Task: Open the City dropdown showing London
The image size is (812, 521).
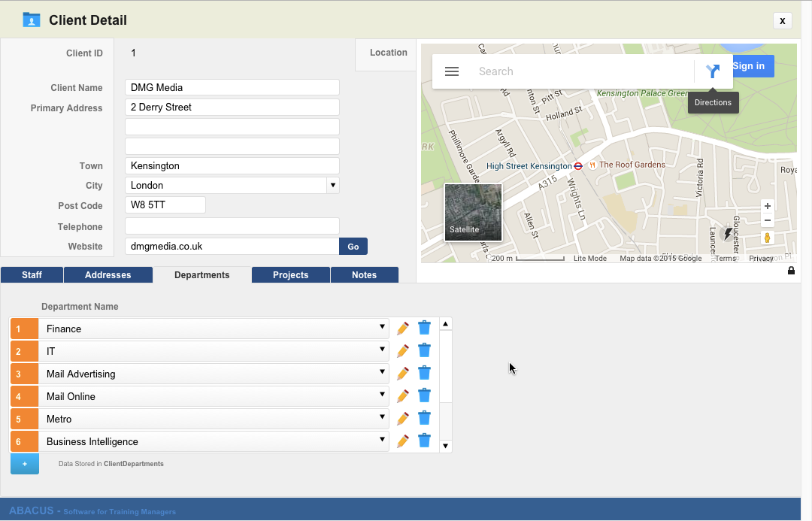Action: [x=333, y=186]
